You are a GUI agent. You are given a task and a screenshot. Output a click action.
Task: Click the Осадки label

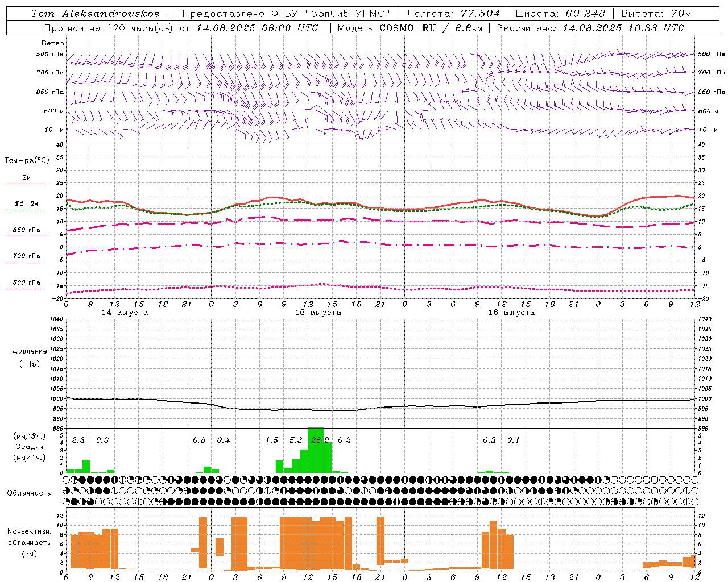[x=30, y=447]
